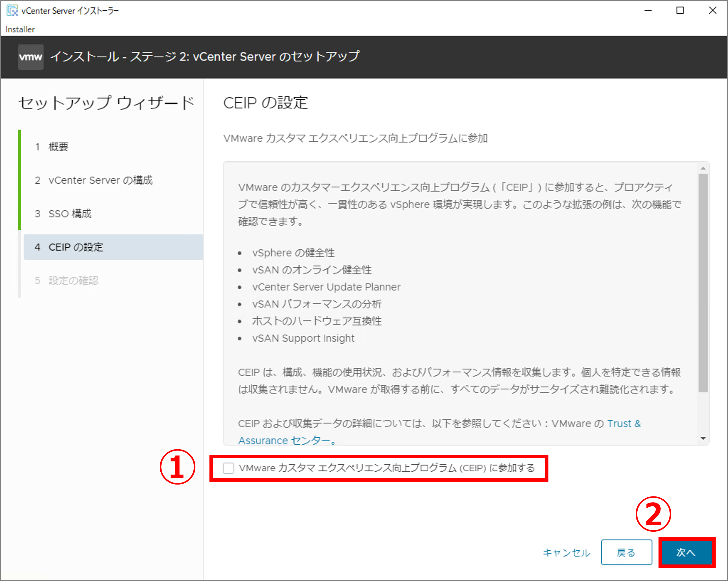Screen dimensions: 728x581
Task: Click the 'ホストのハードウェア互換性' bullet text
Action: pos(317,321)
